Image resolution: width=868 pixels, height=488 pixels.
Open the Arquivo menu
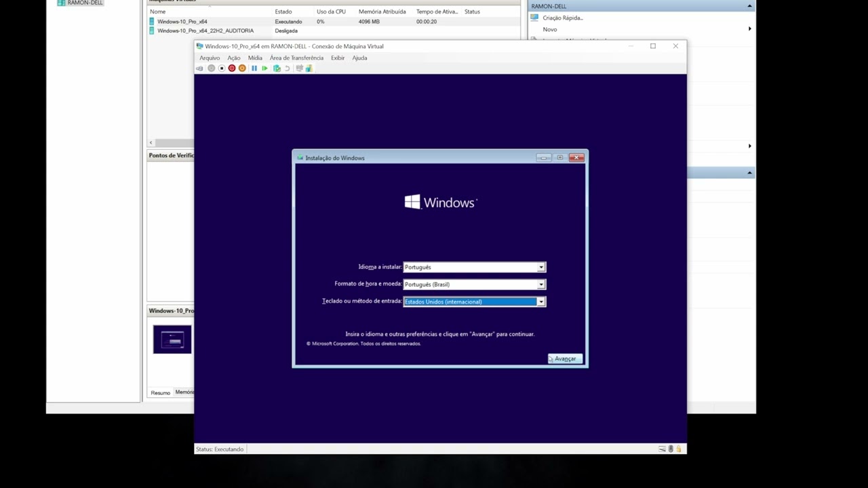coord(210,58)
